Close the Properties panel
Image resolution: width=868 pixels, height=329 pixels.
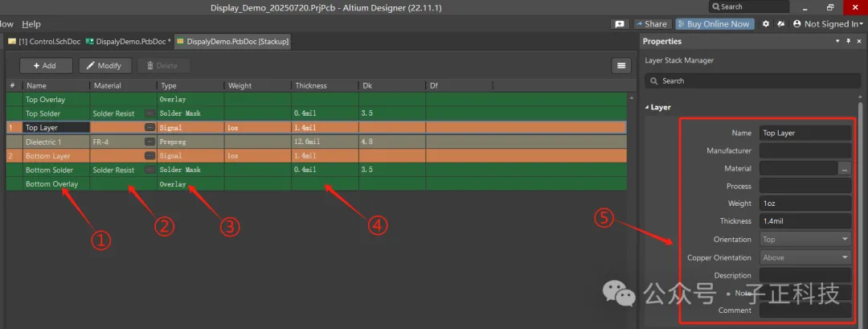pos(858,42)
